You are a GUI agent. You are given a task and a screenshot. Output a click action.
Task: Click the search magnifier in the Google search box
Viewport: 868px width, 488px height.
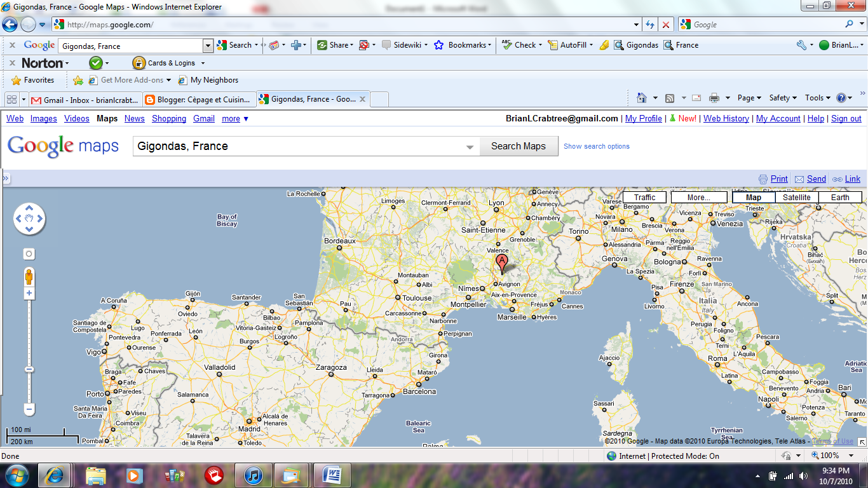click(850, 24)
